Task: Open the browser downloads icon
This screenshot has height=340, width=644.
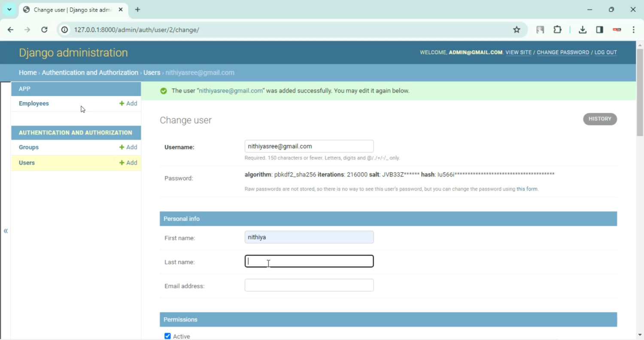Action: (582, 30)
